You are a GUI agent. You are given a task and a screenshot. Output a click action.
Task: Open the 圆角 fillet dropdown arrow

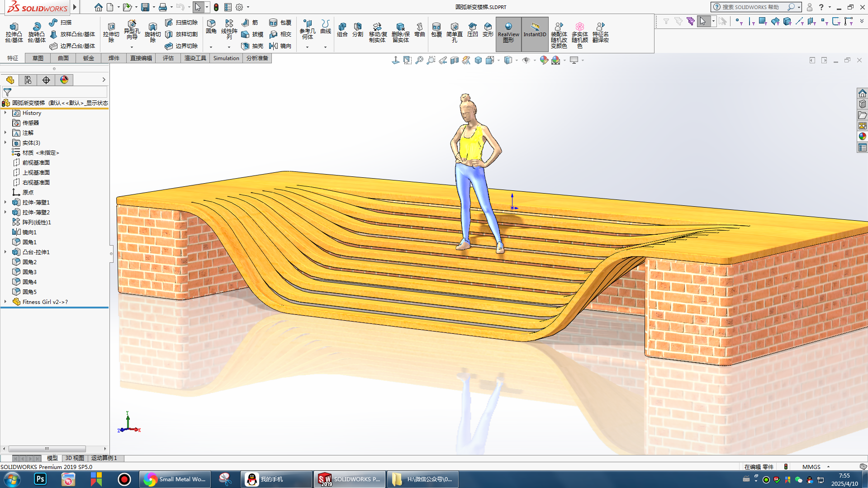coord(211,47)
